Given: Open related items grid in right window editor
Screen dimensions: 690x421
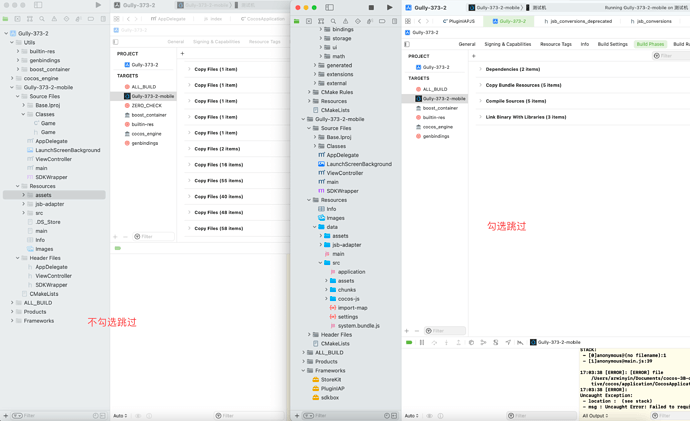Looking at the screenshot, I should pos(408,21).
